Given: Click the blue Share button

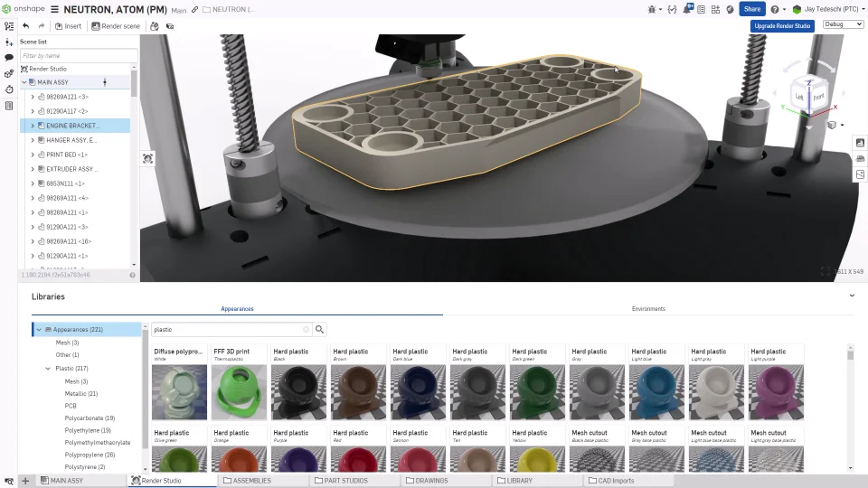Looking at the screenshot, I should [751, 9].
